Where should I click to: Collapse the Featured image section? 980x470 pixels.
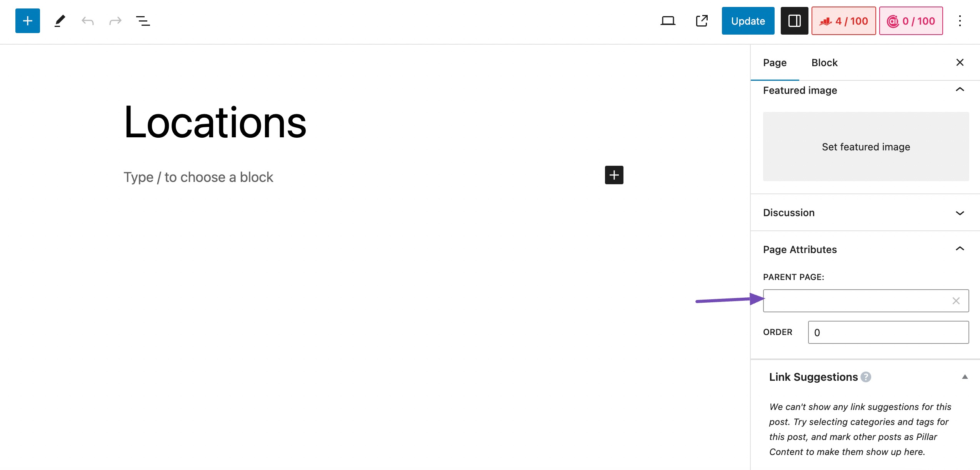pyautogui.click(x=960, y=90)
